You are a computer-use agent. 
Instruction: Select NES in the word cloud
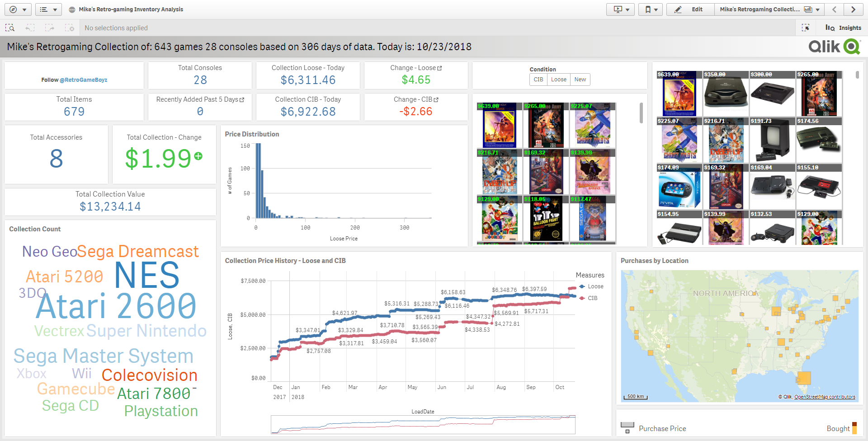[x=147, y=275]
